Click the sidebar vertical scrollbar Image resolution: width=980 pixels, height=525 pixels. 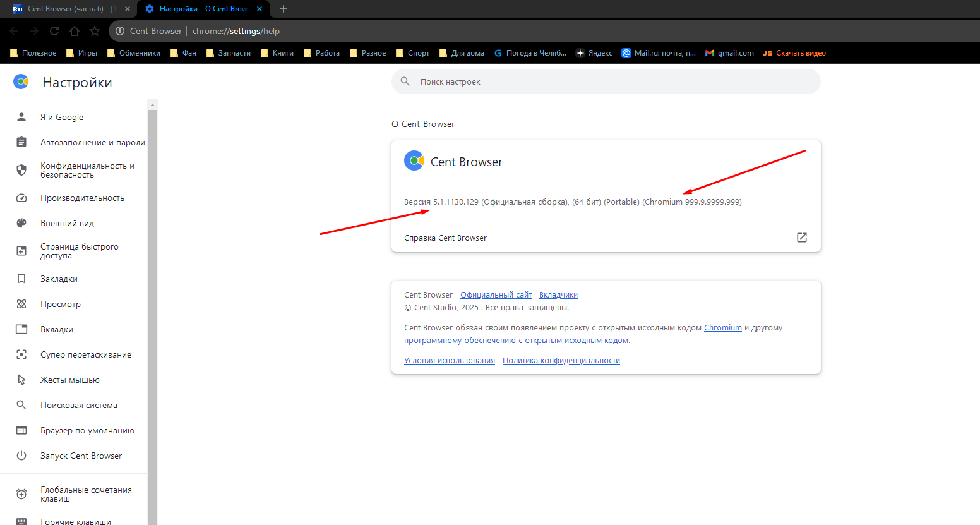[x=152, y=316]
